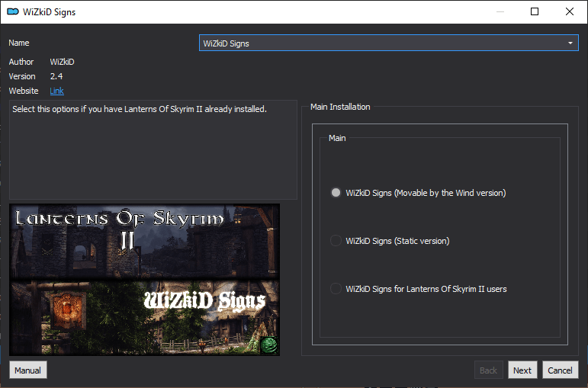Screen dimensions: 588x388
Task: Click the author value WiZkiD
Action: coord(63,62)
